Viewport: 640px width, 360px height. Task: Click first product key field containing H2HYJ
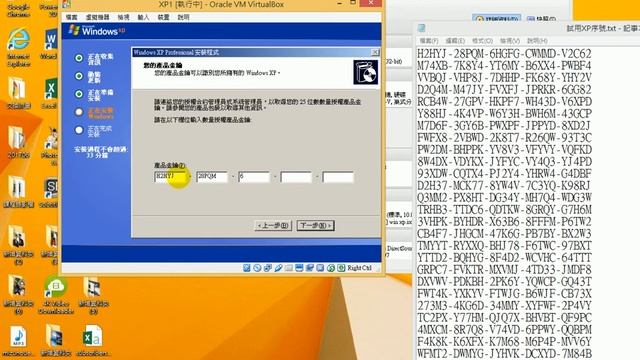[x=171, y=176]
